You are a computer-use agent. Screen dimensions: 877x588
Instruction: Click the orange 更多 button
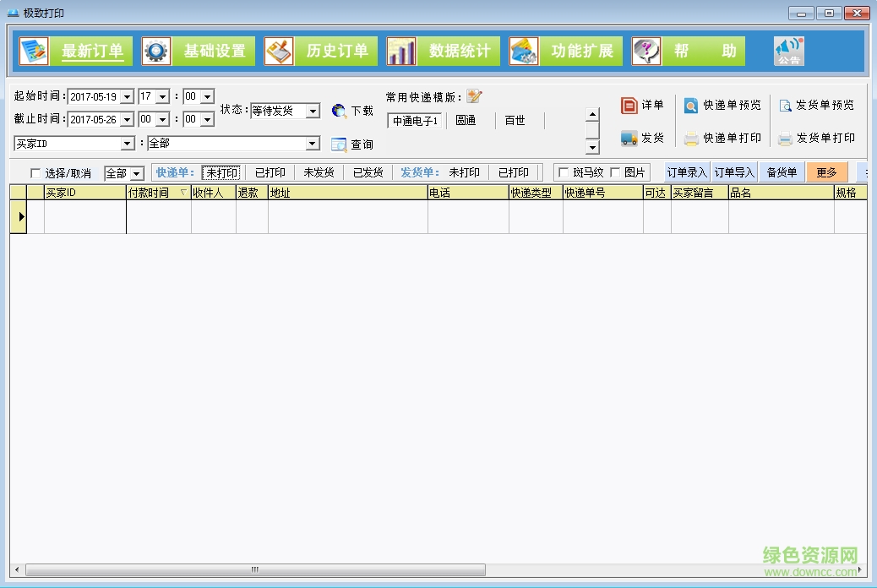coord(826,172)
